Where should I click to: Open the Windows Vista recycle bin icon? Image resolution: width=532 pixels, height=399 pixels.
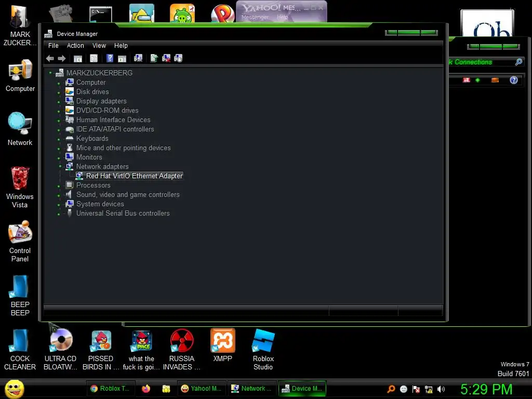20,187
